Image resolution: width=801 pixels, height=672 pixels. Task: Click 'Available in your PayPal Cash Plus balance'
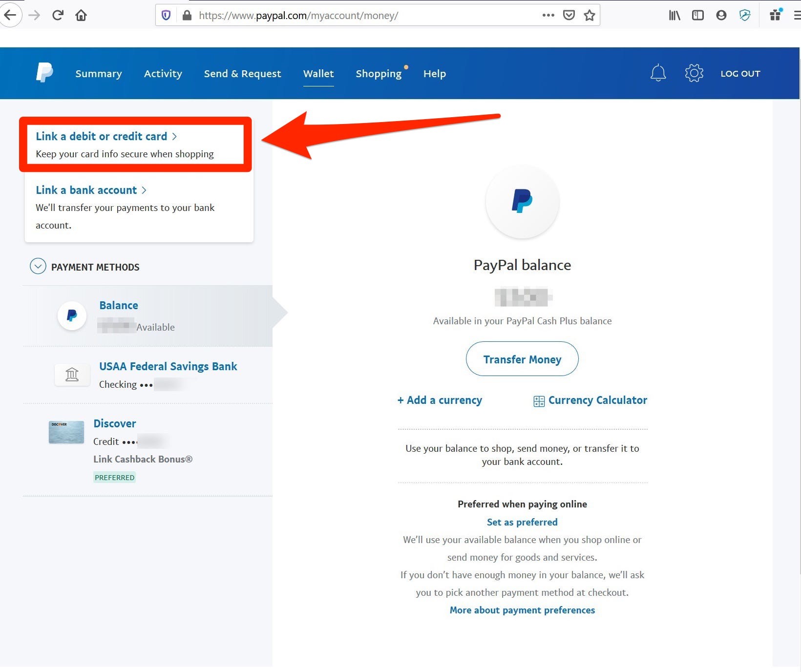(x=522, y=321)
